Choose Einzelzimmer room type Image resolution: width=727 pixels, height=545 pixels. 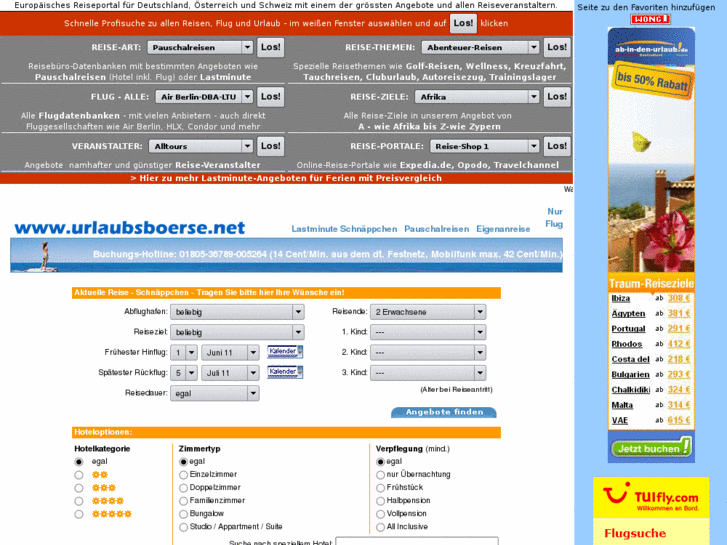point(184,475)
